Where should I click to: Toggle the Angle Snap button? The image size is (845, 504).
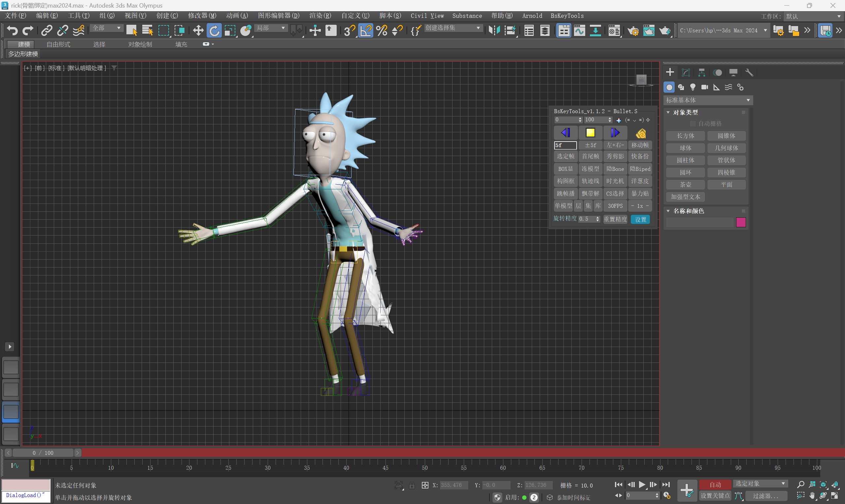[x=366, y=31]
